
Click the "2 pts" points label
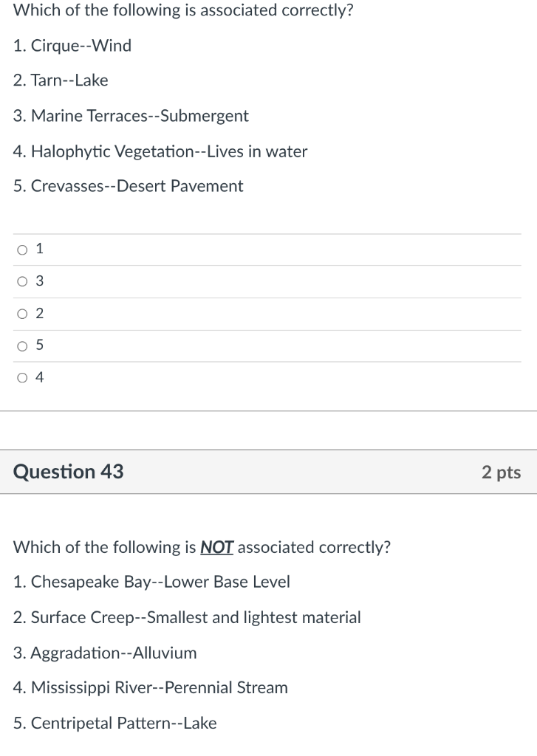point(502,472)
